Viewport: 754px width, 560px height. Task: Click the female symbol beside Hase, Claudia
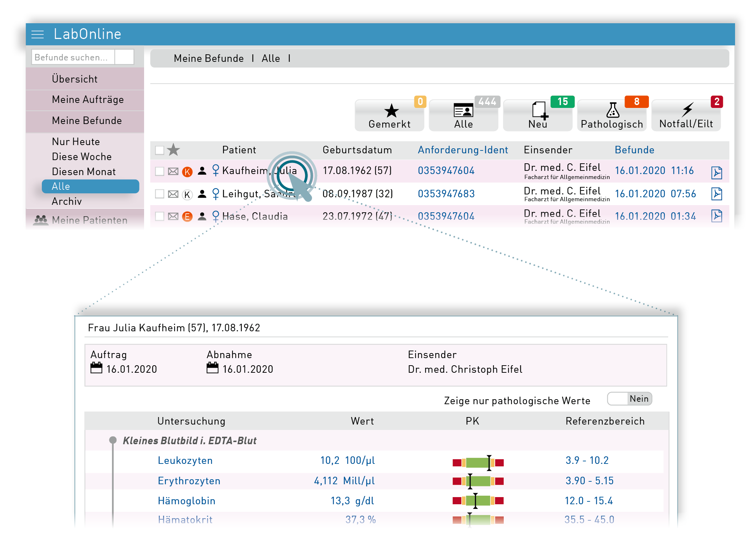[216, 216]
